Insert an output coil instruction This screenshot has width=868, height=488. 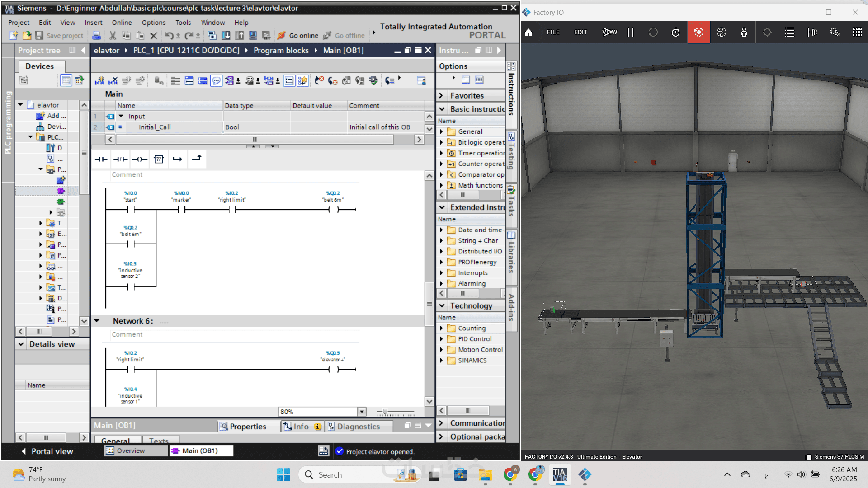coord(139,159)
